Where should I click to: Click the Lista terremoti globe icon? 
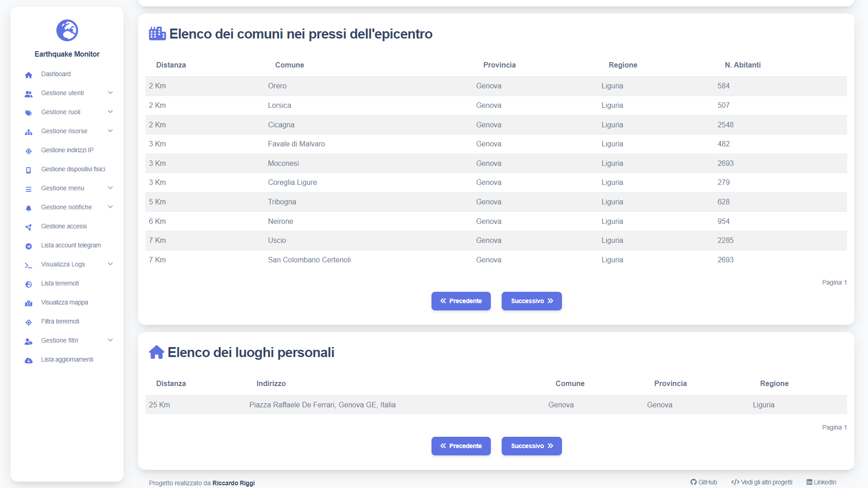[29, 284]
